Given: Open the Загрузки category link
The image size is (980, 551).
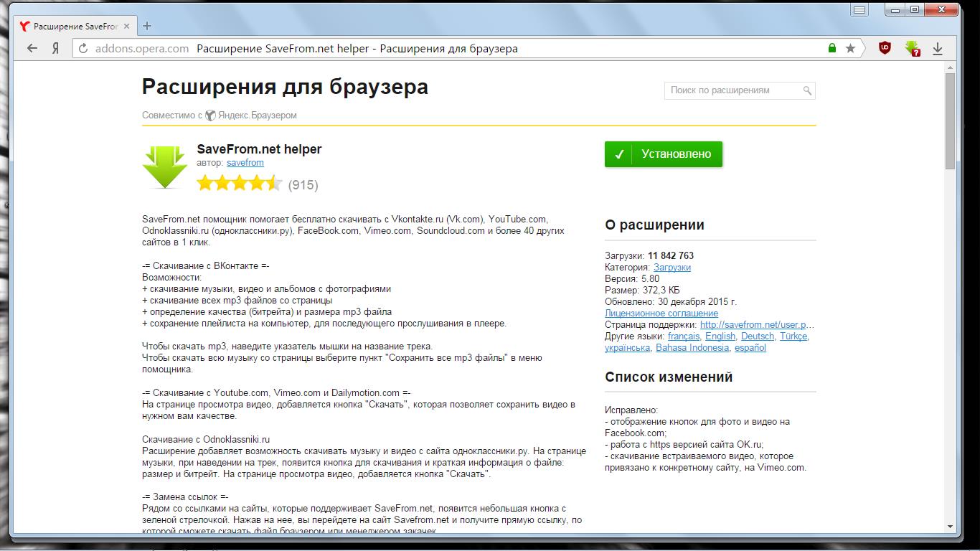Looking at the screenshot, I should pyautogui.click(x=672, y=267).
